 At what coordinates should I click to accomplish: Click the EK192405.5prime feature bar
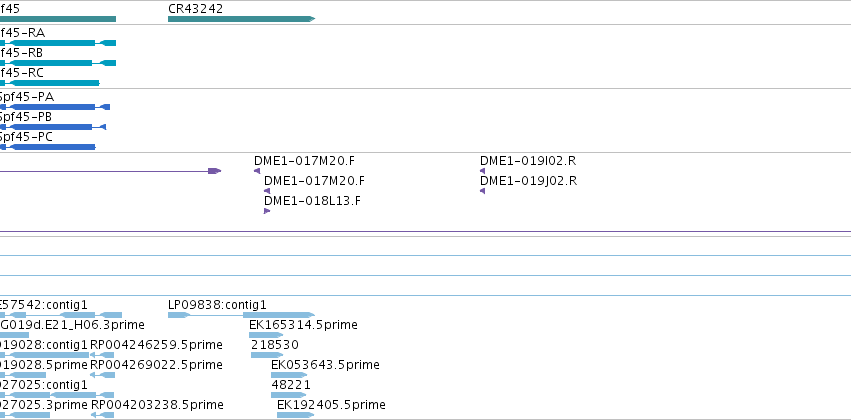tap(296, 415)
